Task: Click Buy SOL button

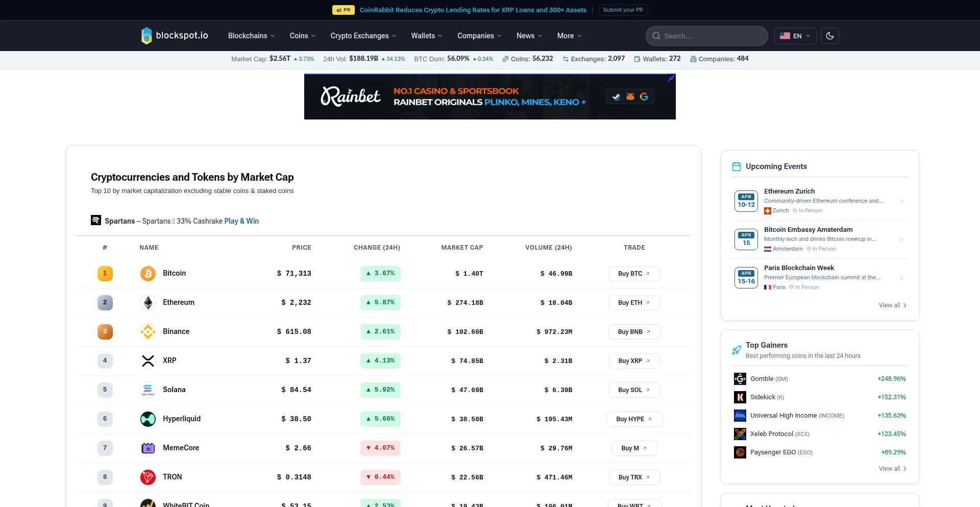Action: [x=634, y=390]
